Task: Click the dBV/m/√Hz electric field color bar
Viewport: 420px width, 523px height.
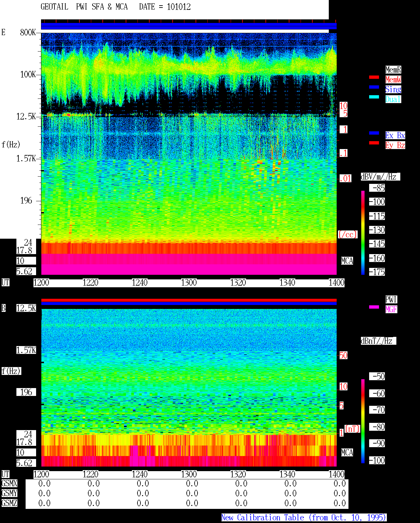Action: coord(363,233)
